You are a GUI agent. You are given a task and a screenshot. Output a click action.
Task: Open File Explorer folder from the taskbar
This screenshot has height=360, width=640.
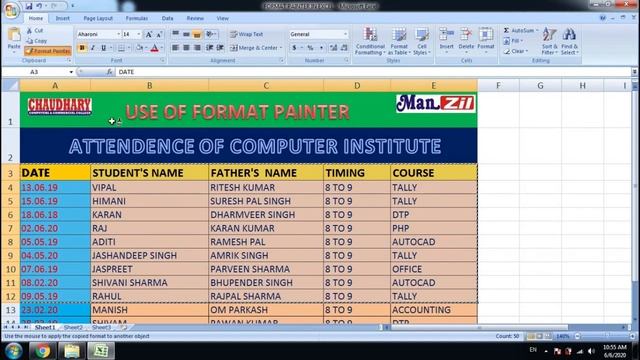click(x=72, y=351)
